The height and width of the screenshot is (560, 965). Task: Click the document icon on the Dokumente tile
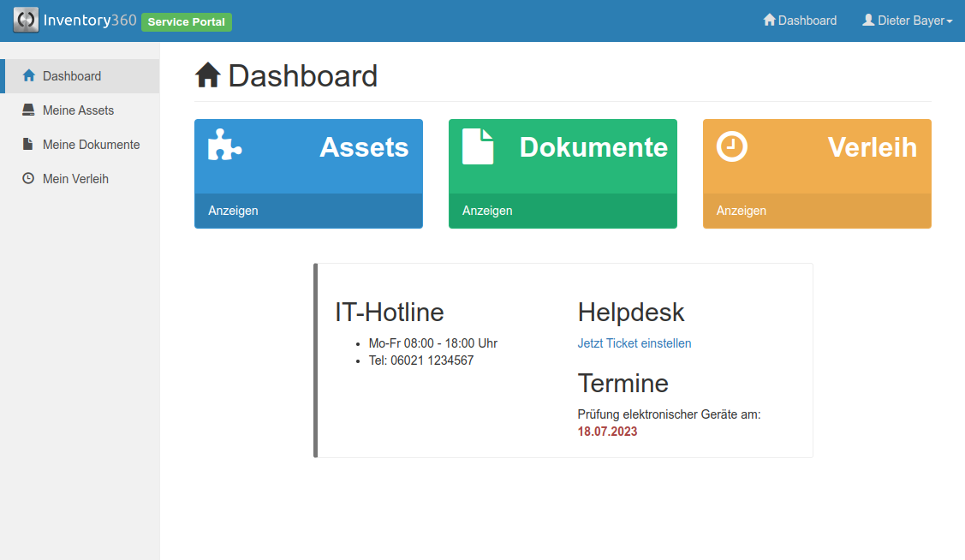478,146
